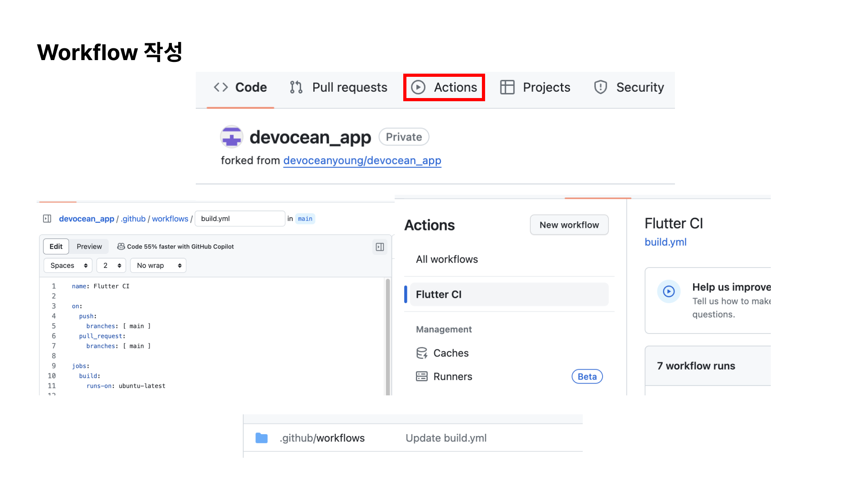Image resolution: width=868 pixels, height=488 pixels.
Task: Click the GitHub Copilot icon
Action: click(121, 247)
